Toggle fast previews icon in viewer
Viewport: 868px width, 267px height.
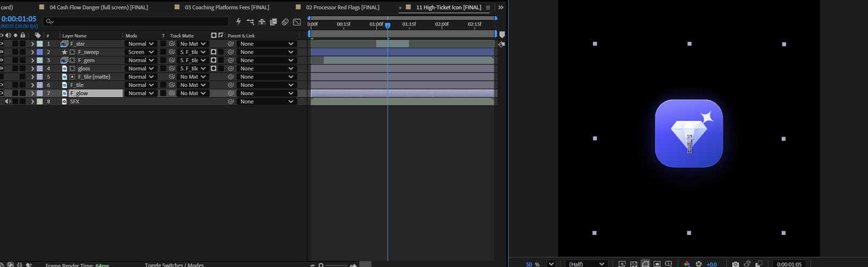(622, 264)
